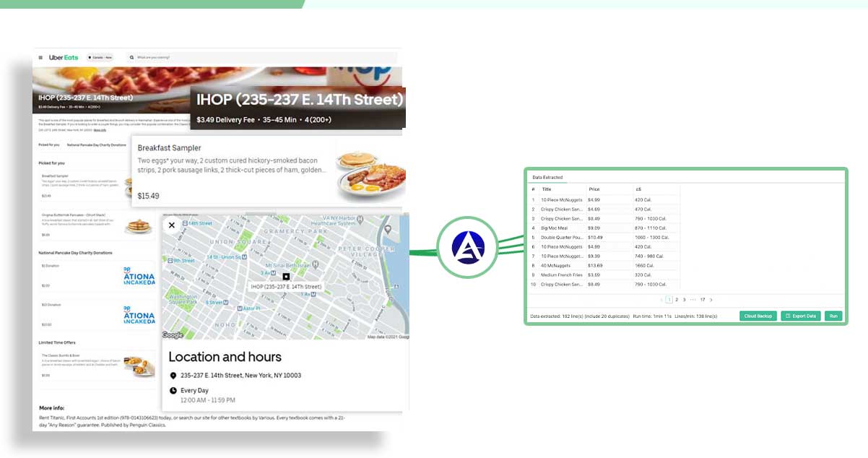
Task: Go to the next results page arrow
Action: [711, 299]
